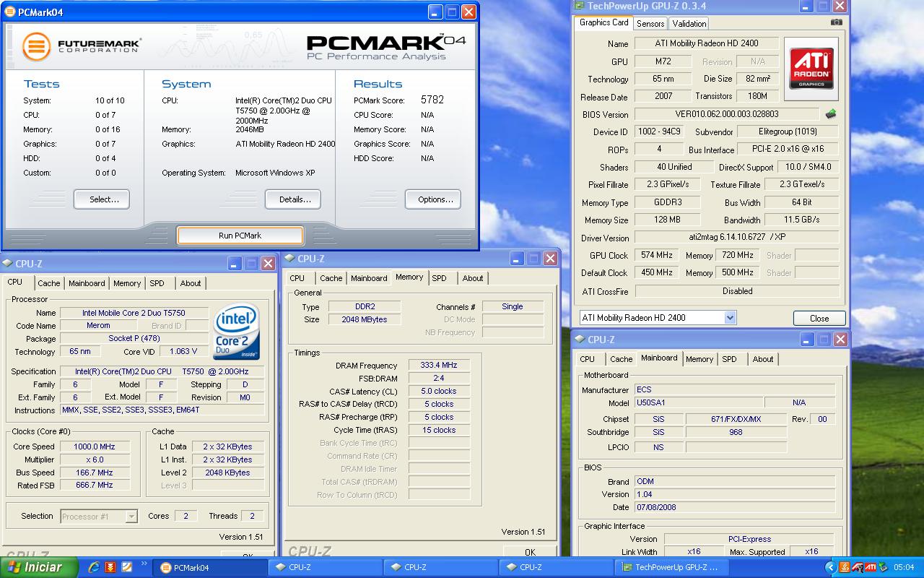Open About tab in CPU-Z processor window
The height and width of the screenshot is (578, 924).
(191, 283)
